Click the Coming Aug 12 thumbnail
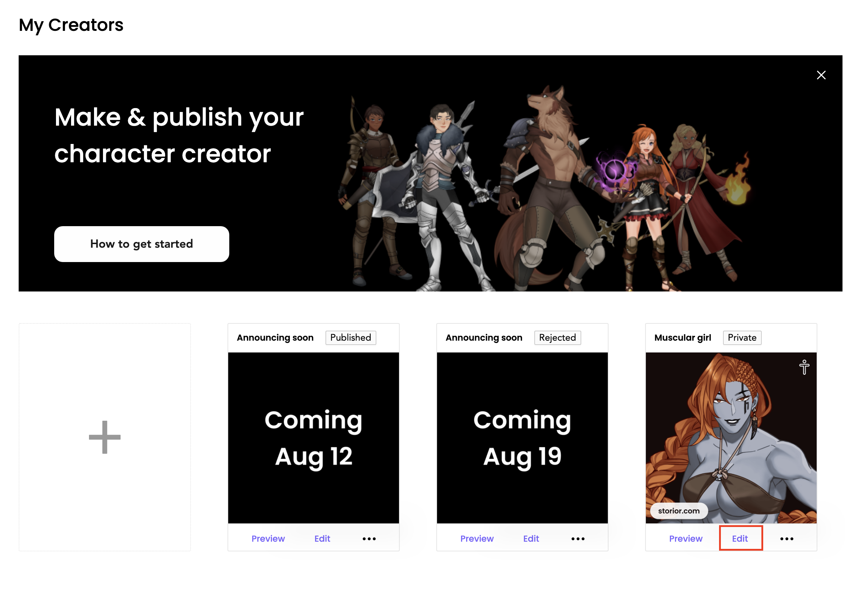The width and height of the screenshot is (859, 616). coord(313,438)
